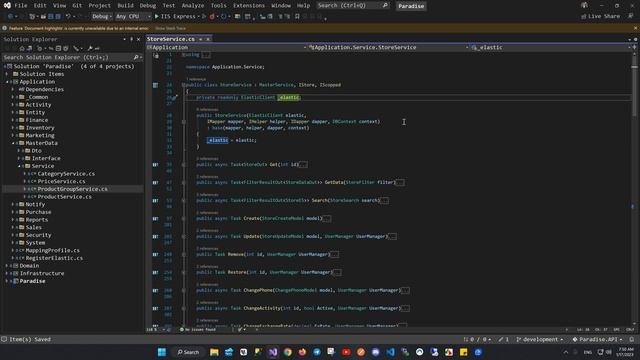The width and height of the screenshot is (640, 360).
Task: Click the Properties wrench icon in Solution Explorer
Action: click(90, 49)
